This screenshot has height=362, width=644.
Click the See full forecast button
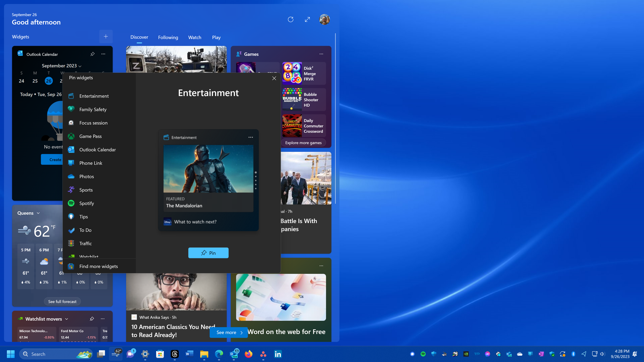click(x=62, y=301)
